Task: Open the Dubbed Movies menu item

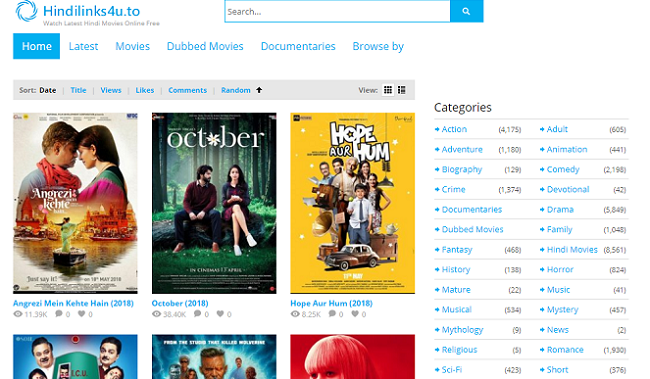Action: coord(205,46)
